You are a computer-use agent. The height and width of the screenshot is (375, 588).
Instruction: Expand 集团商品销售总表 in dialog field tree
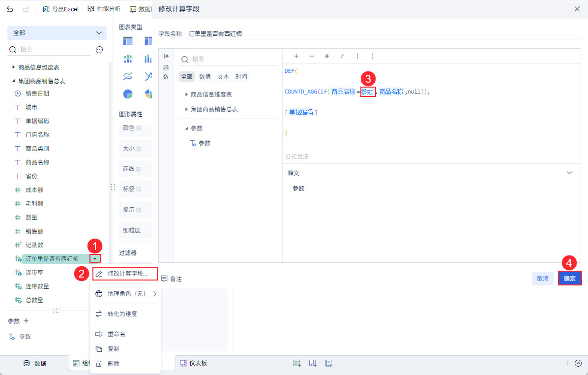(186, 109)
